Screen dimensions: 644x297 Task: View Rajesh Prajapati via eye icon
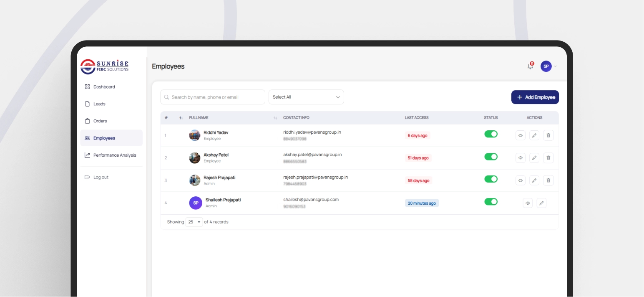point(521,180)
